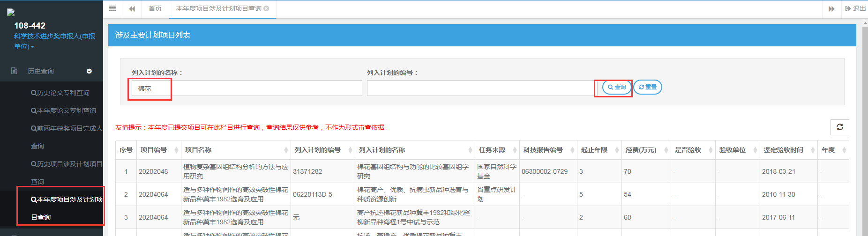868x236 pixels.
Task: Open 历史项目涉及计划项目查询 in sidebar
Action: point(66,173)
